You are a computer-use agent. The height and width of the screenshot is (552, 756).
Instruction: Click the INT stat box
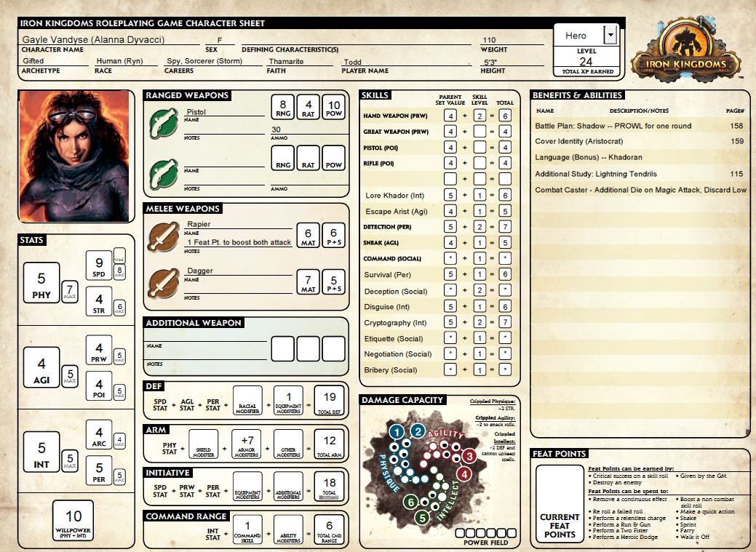tap(41, 452)
